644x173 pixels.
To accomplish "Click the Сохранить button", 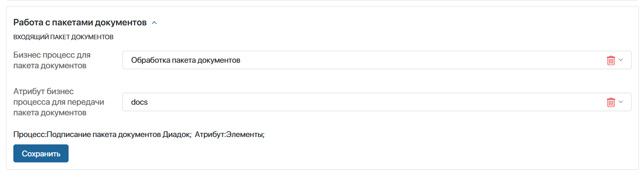I will point(41,154).
